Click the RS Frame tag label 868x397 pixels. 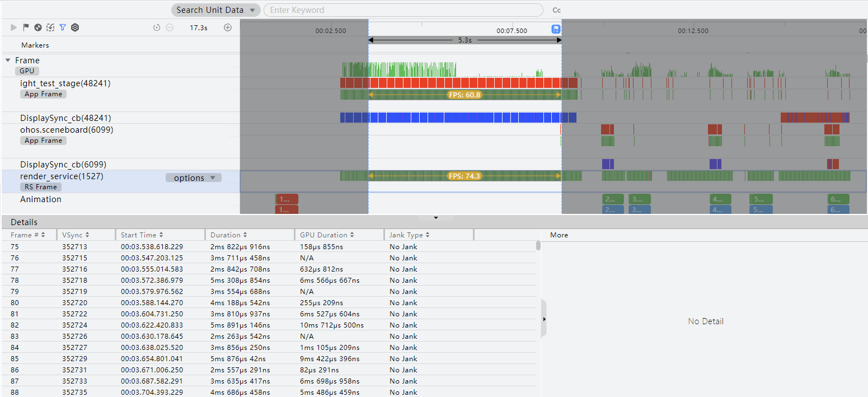coord(40,187)
